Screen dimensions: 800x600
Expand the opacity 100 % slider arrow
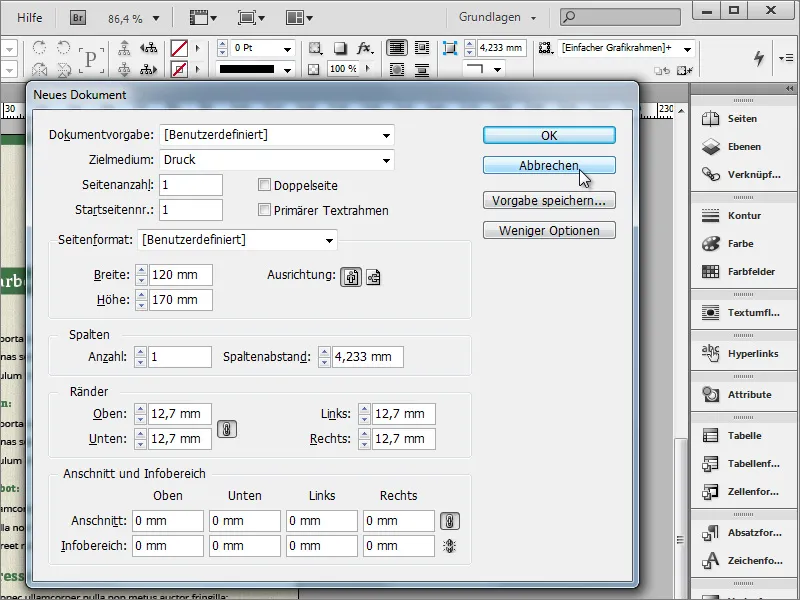368,69
